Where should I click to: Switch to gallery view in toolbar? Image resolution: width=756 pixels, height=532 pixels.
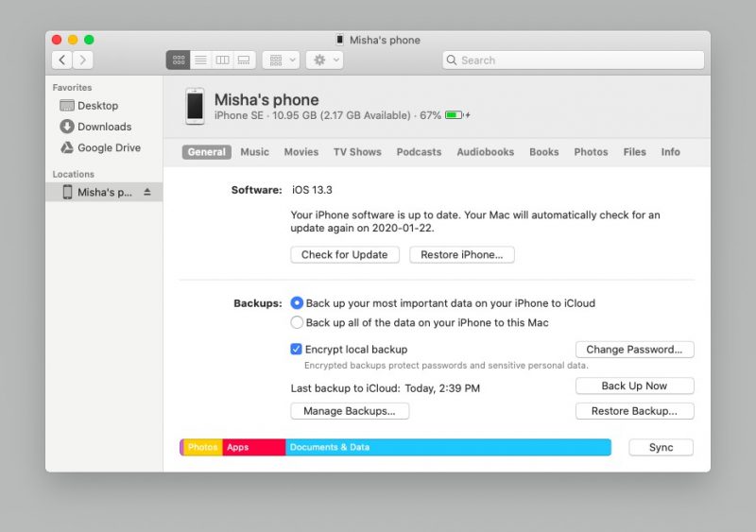(244, 60)
